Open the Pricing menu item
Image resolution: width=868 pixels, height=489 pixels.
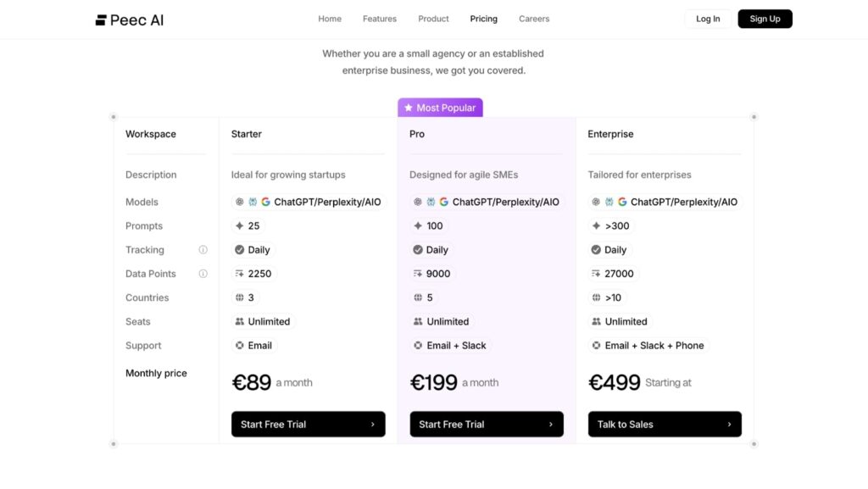click(483, 18)
